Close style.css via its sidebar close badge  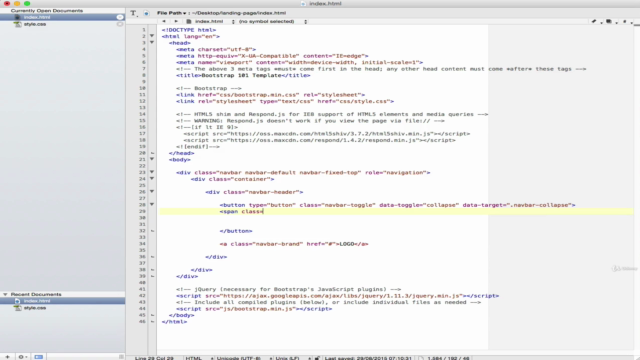(x=120, y=24)
